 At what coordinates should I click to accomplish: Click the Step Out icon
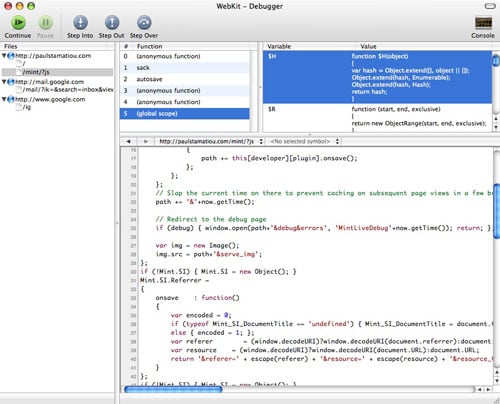pyautogui.click(x=112, y=23)
